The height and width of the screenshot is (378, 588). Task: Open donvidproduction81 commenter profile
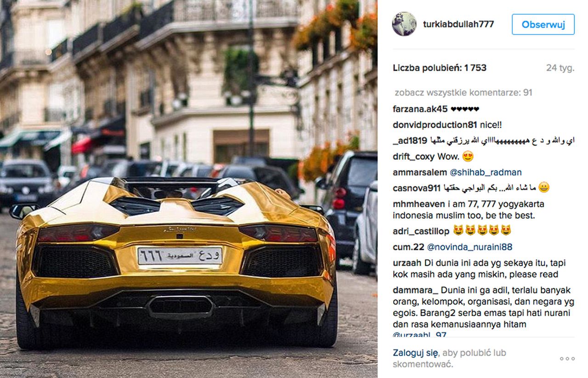(x=435, y=125)
